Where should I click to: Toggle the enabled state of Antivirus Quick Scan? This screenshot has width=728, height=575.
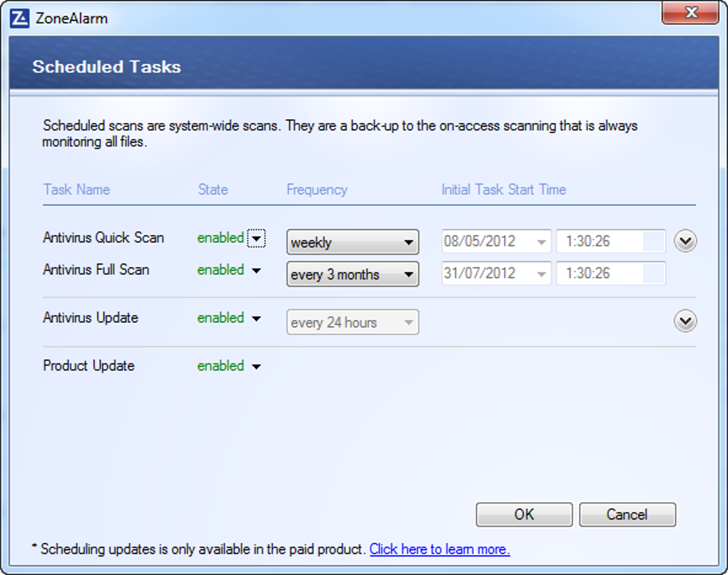click(221, 238)
